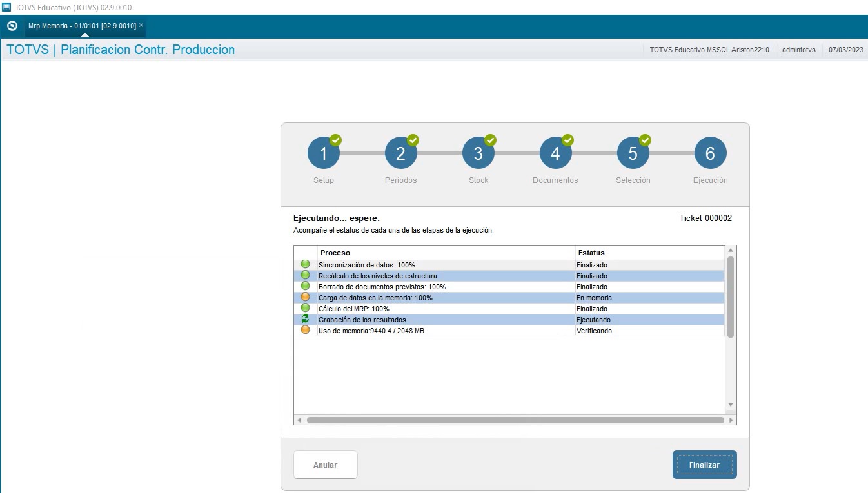Click orange status icon for Uso de memoria
The width and height of the screenshot is (868, 493).
coord(305,330)
